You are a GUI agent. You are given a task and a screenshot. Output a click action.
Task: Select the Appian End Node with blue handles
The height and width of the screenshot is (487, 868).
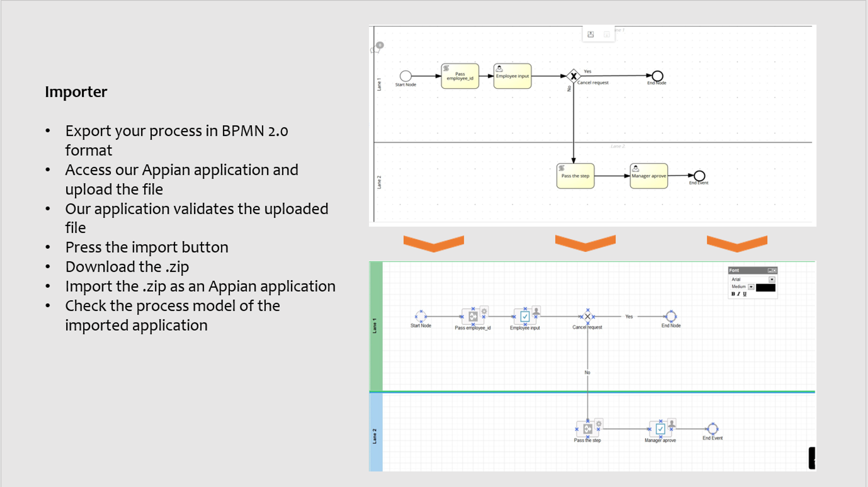click(671, 316)
